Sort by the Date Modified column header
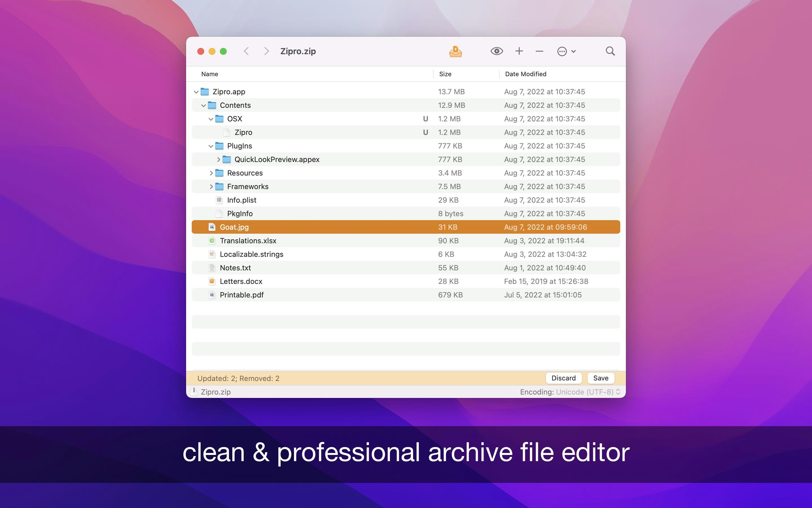The height and width of the screenshot is (508, 812). [526, 74]
